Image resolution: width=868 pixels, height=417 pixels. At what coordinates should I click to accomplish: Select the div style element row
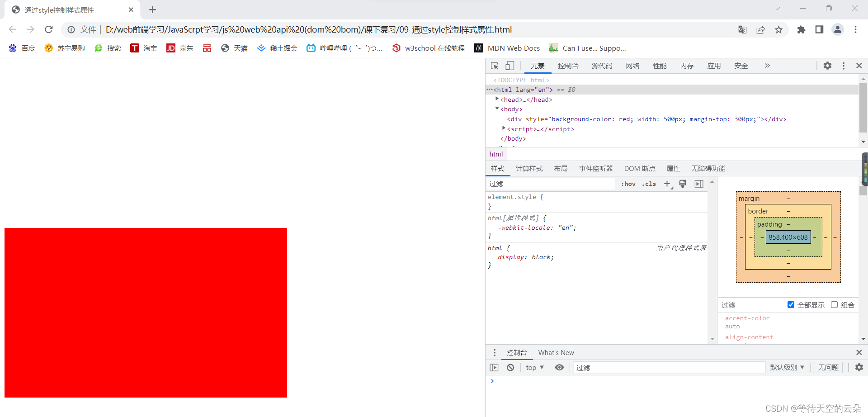pyautogui.click(x=646, y=119)
